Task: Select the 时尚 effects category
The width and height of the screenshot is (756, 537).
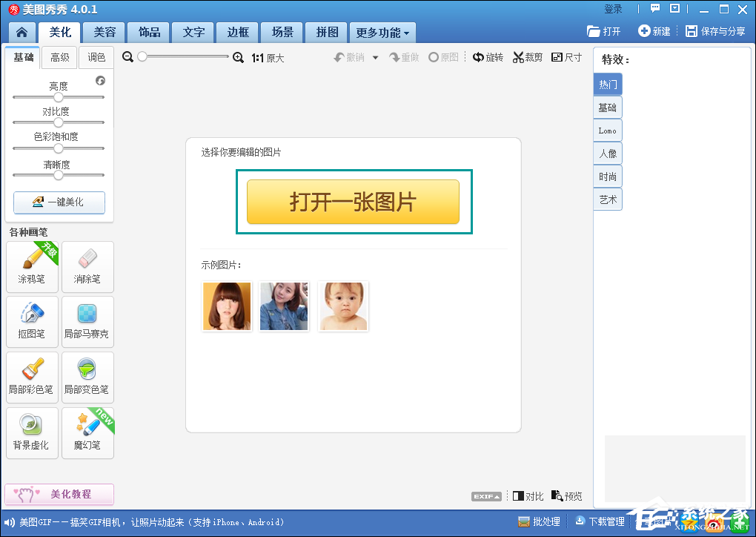Action: point(608,177)
